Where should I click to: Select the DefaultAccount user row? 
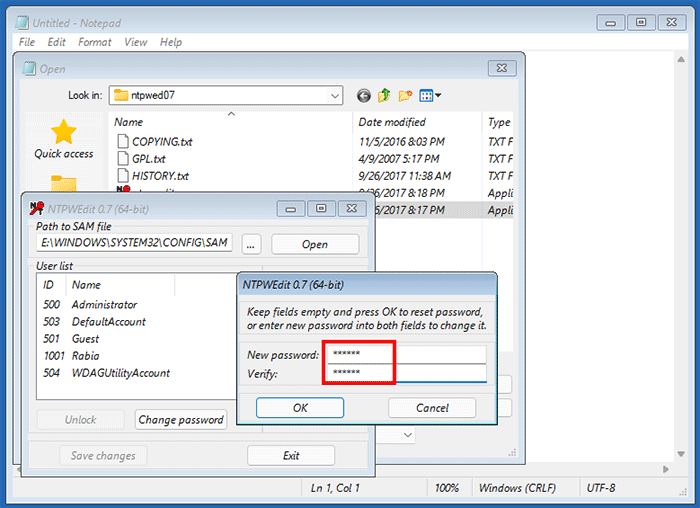click(x=137, y=321)
